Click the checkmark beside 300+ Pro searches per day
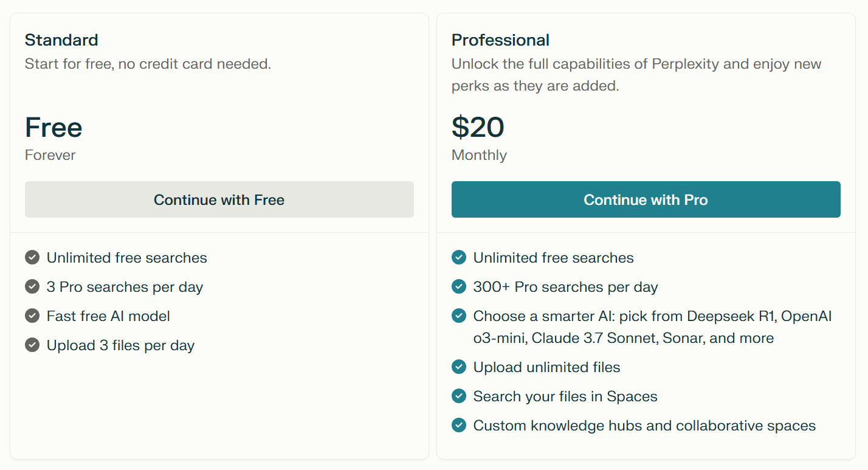 (459, 286)
